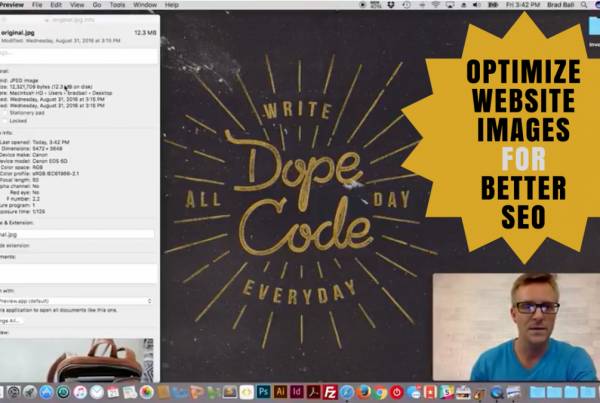Open the Preview application menu

point(11,5)
